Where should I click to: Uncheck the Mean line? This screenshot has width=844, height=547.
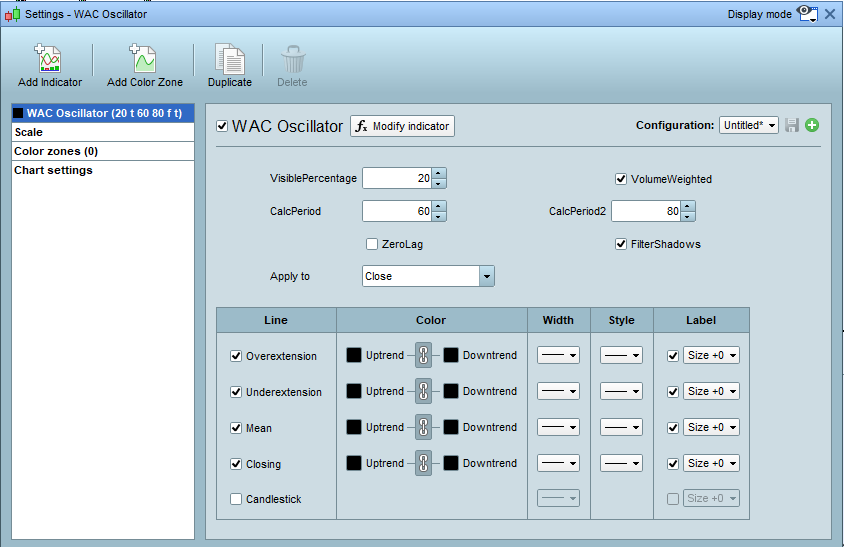tap(236, 428)
